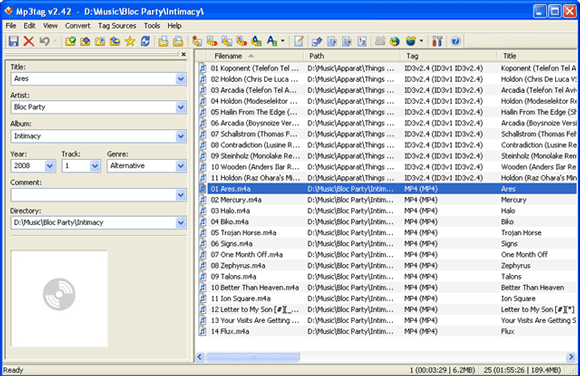Click the first Tag - Filename convert icon
Screen dimensions: 580x376
pos(197,41)
